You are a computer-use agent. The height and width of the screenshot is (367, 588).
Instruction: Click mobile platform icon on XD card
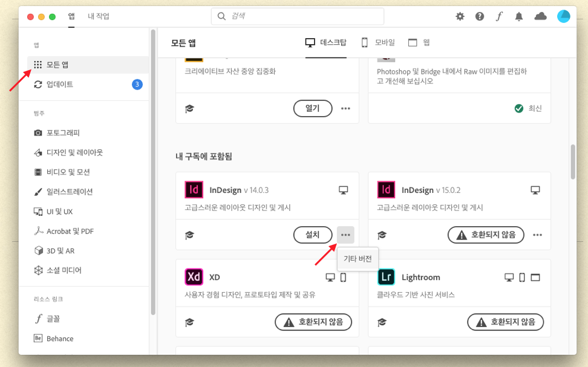coord(343,278)
